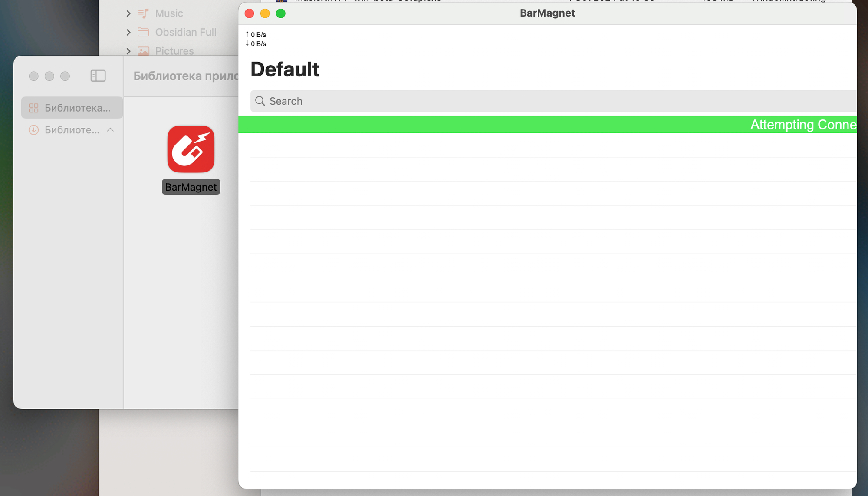Focus the Search field under Default
The width and height of the screenshot is (868, 496).
553,101
